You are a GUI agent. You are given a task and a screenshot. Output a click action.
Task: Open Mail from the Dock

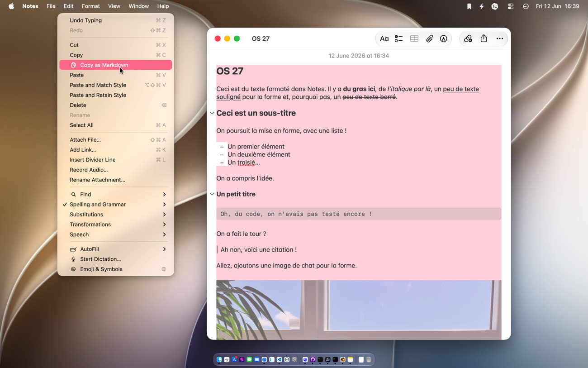pyautogui.click(x=257, y=359)
